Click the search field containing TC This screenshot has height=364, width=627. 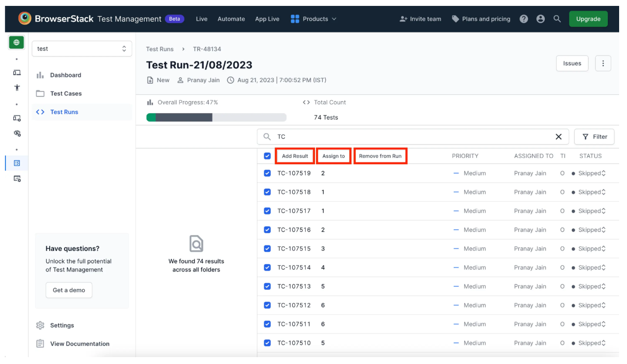tap(413, 137)
